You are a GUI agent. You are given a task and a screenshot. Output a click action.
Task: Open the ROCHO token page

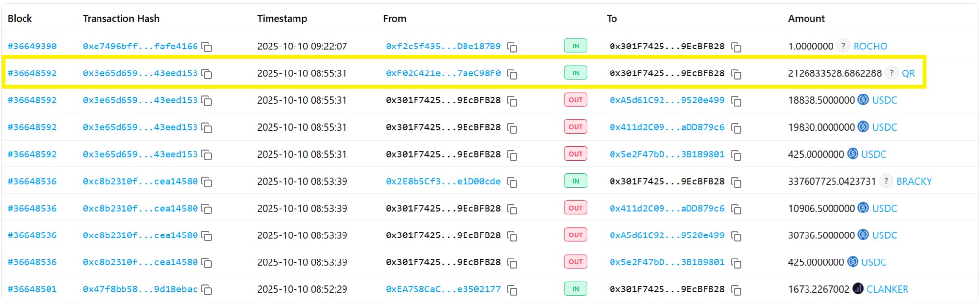coord(870,47)
